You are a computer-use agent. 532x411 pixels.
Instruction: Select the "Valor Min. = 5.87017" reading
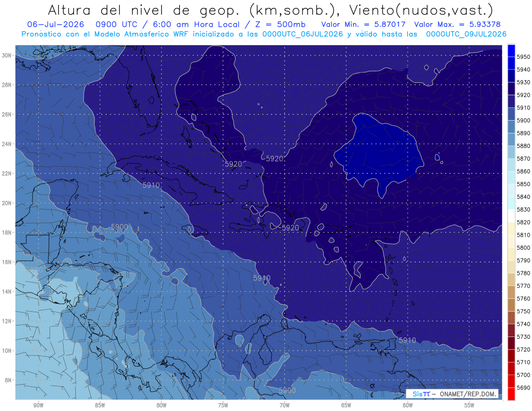point(363,24)
